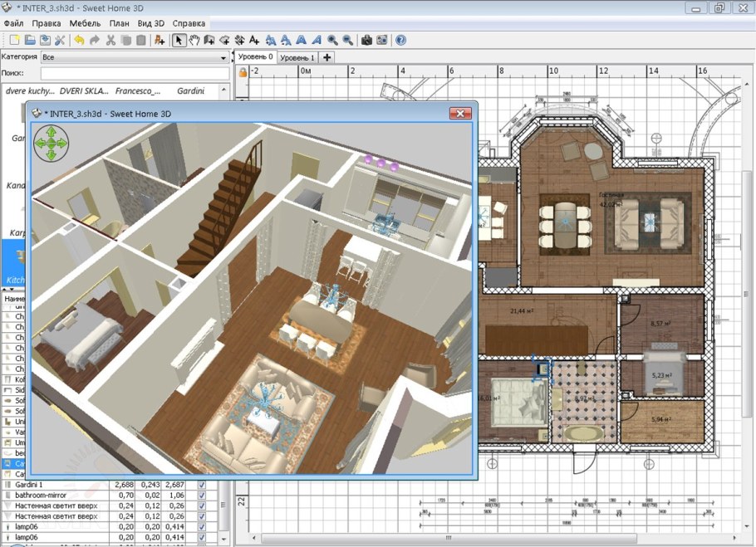Open the create photo tool
The height and width of the screenshot is (547, 756).
click(x=366, y=40)
